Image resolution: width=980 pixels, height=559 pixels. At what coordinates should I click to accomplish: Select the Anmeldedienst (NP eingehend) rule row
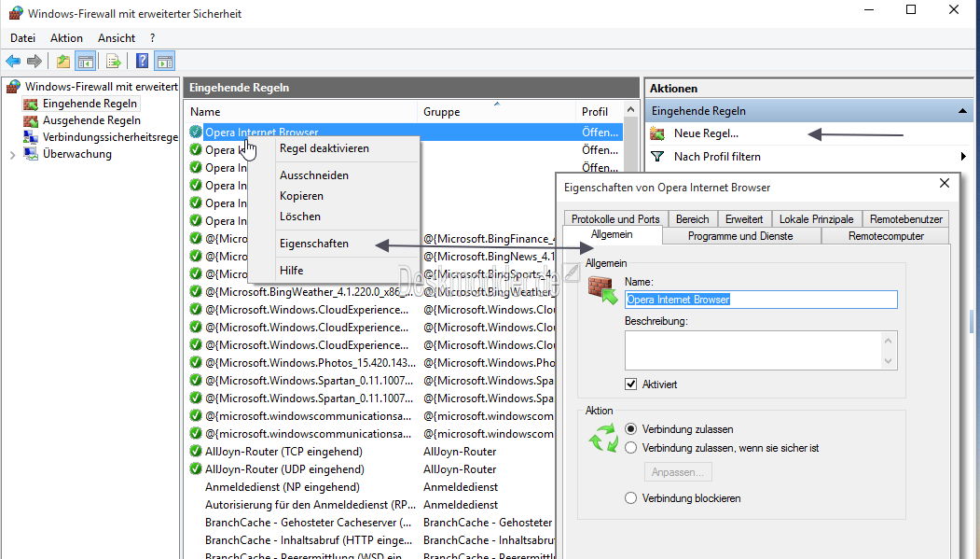click(x=370, y=486)
